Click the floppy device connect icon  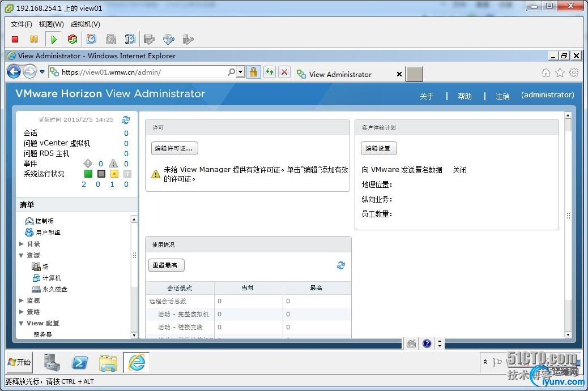tap(149, 39)
